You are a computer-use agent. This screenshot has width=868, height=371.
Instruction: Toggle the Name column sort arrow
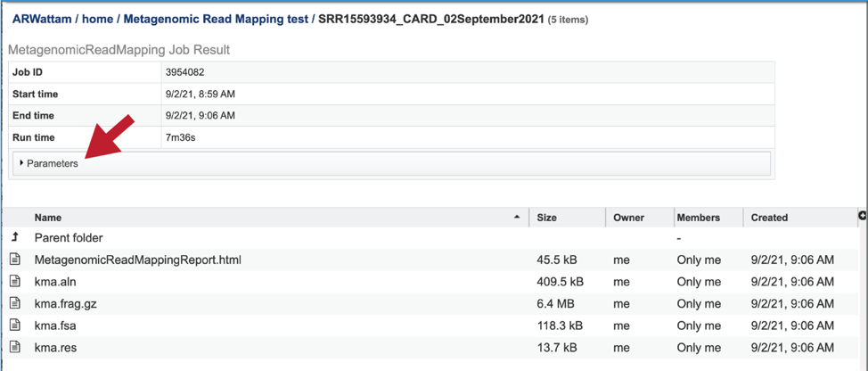(517, 218)
